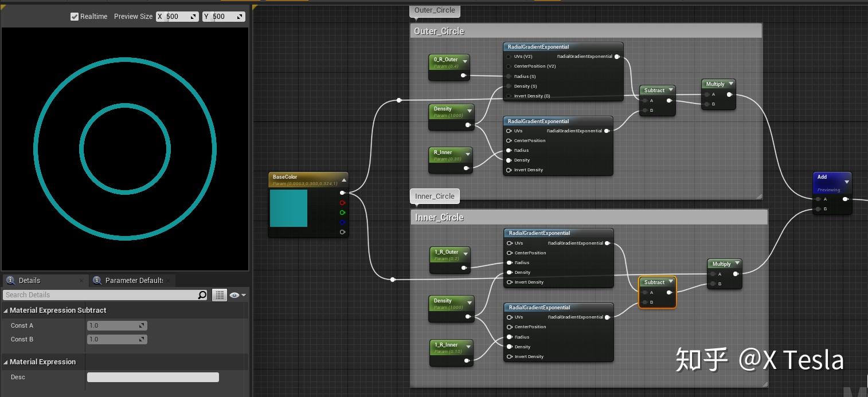Click the resize arrow on the Preview Size X field
This screenshot has width=868, height=397.
tap(193, 16)
